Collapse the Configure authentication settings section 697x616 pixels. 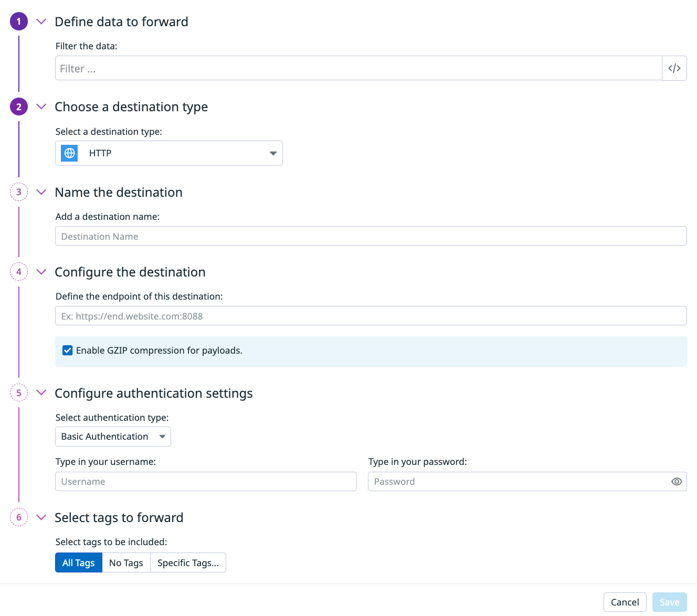[41, 393]
